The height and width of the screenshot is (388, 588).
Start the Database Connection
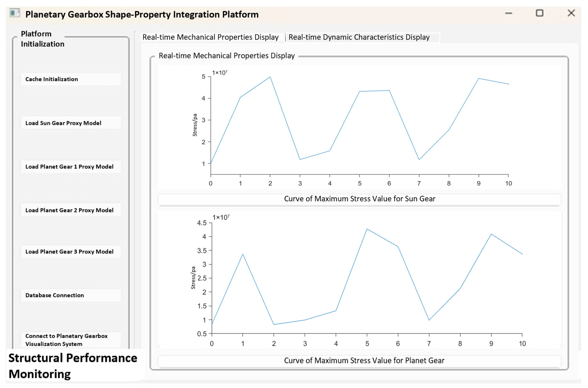pyautogui.click(x=71, y=295)
